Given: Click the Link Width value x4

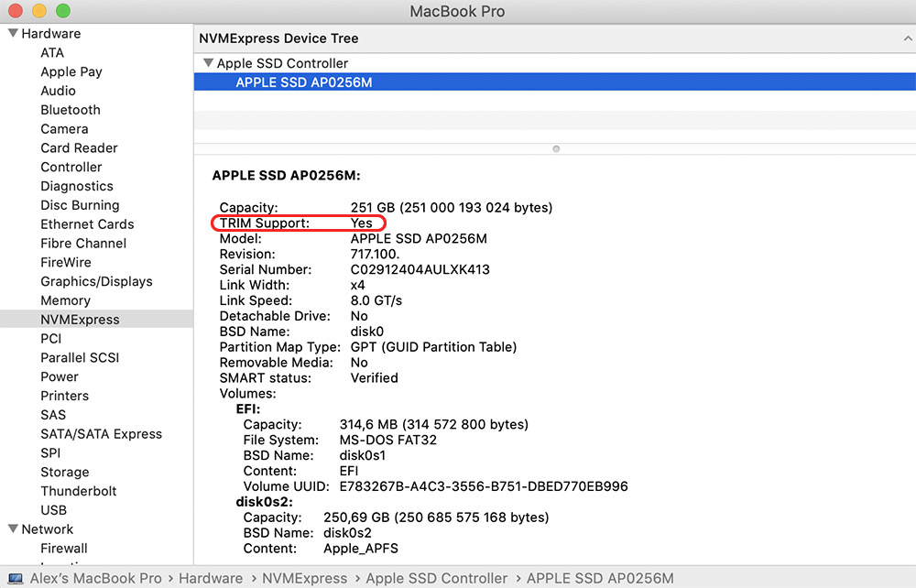Looking at the screenshot, I should (357, 286).
